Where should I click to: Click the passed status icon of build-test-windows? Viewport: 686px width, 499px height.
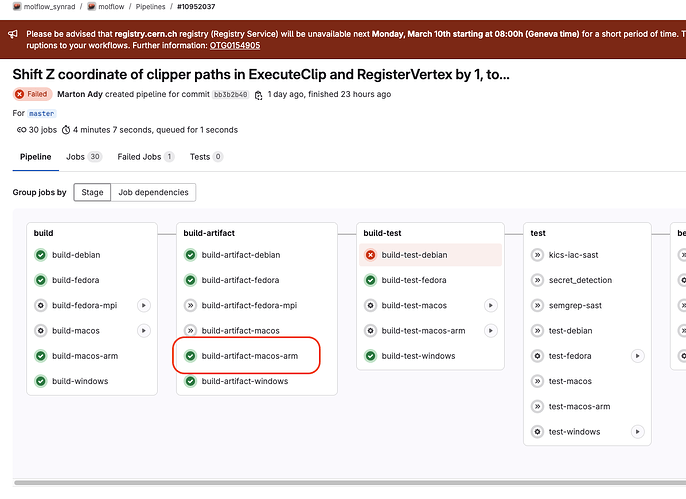pyautogui.click(x=370, y=356)
